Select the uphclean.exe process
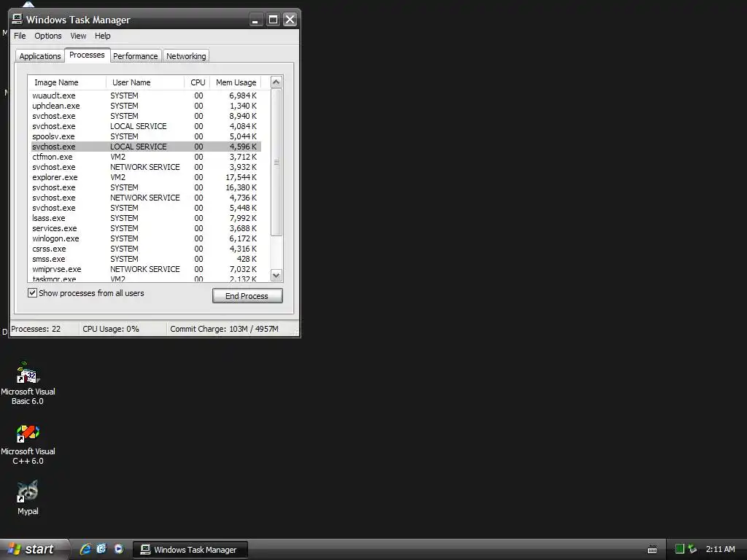747x560 pixels. (146, 106)
